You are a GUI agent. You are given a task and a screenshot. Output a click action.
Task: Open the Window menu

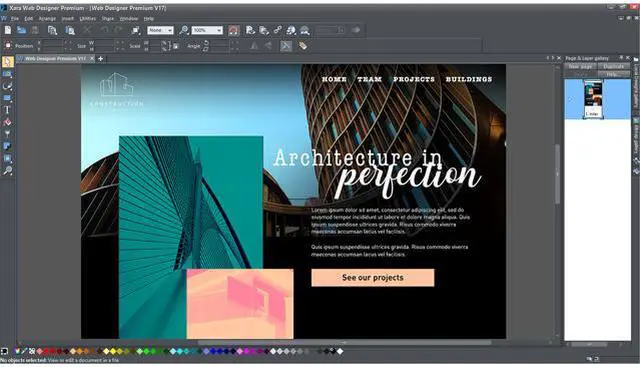click(129, 19)
